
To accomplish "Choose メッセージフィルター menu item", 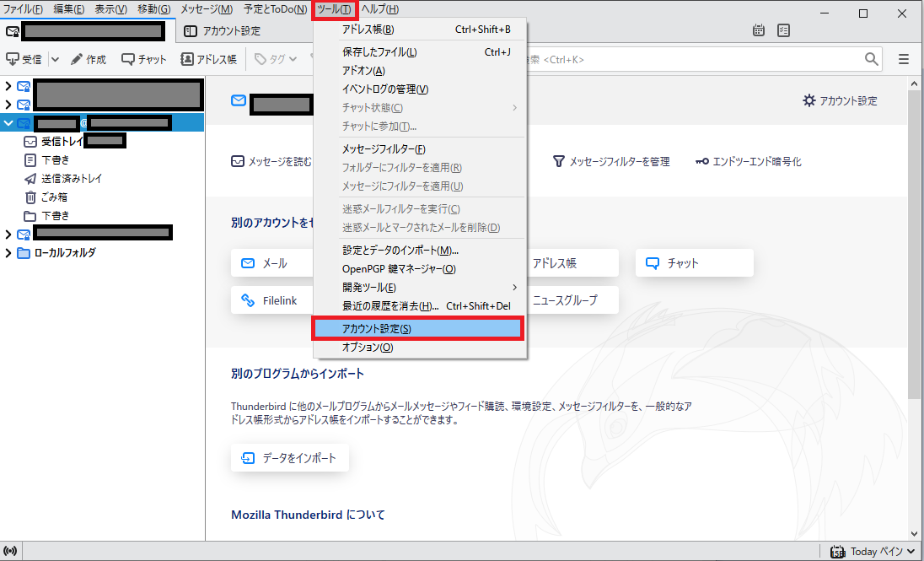I will point(420,149).
